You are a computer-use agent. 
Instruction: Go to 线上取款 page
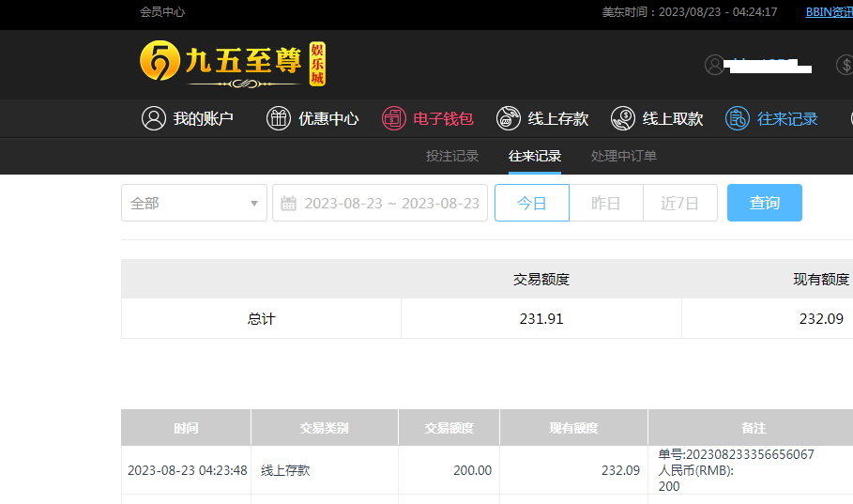tap(657, 118)
